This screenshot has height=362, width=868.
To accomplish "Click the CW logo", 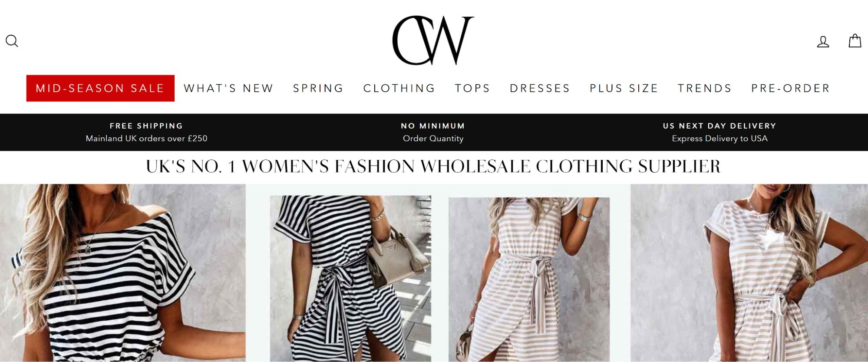I will click(x=433, y=40).
